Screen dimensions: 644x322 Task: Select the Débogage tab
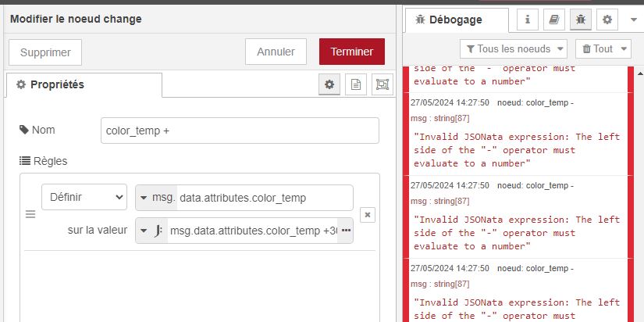[456, 20]
